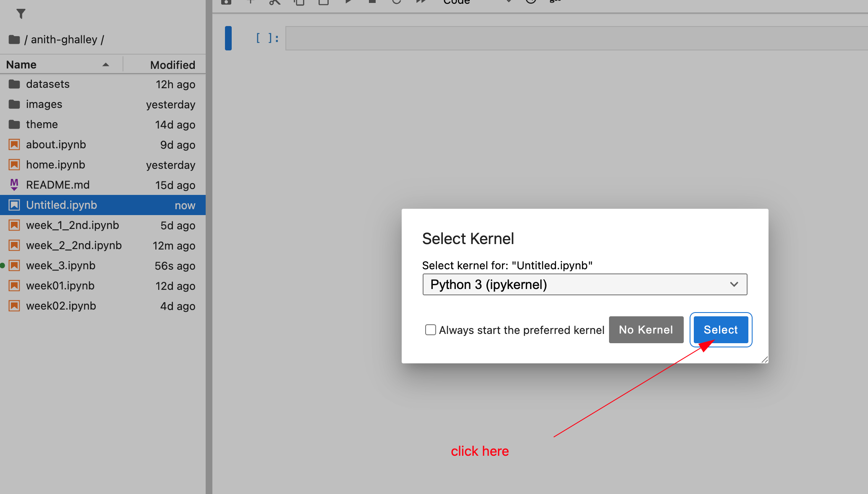The image size is (868, 494).
Task: Click the No Kernel button
Action: 646,330
